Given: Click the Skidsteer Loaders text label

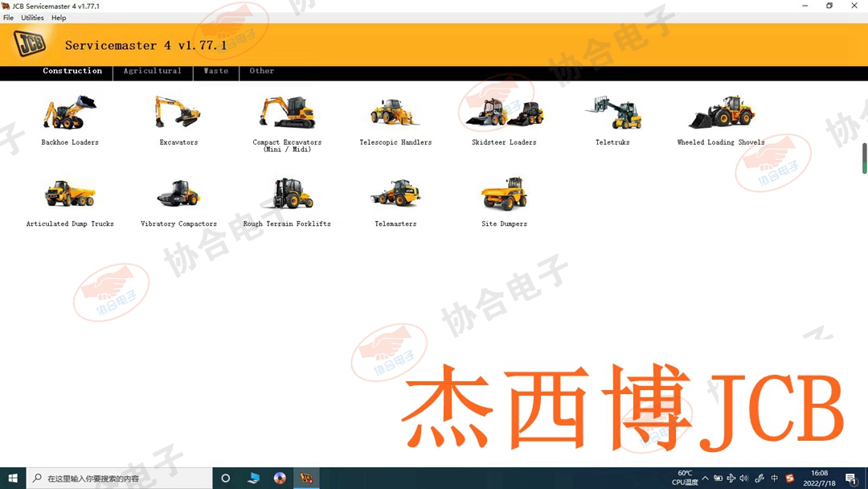Looking at the screenshot, I should [x=504, y=142].
